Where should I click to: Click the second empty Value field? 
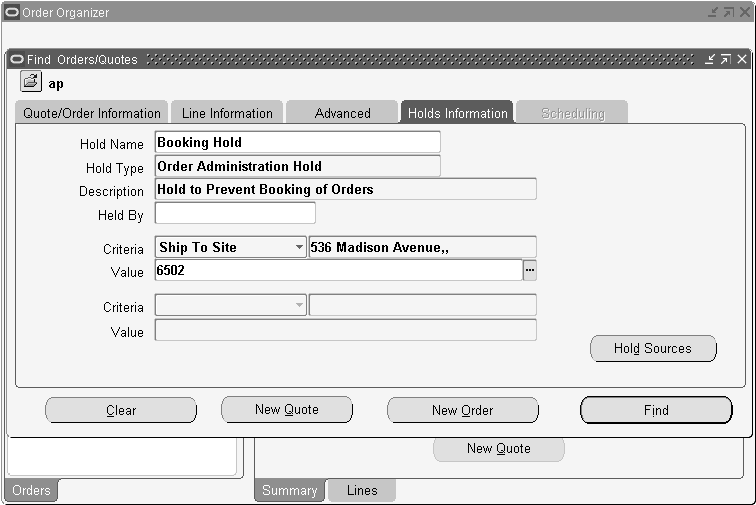click(x=346, y=330)
